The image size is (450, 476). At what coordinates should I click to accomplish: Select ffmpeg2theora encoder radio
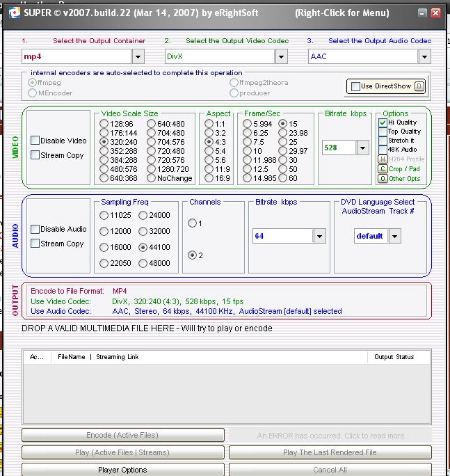point(234,83)
